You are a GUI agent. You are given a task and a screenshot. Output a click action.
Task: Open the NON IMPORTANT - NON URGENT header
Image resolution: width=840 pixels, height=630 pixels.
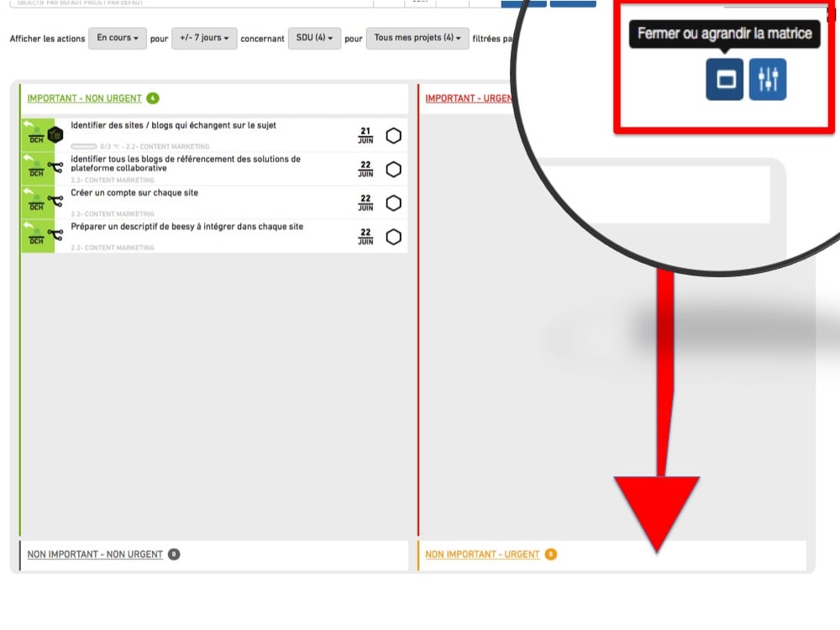(x=95, y=554)
